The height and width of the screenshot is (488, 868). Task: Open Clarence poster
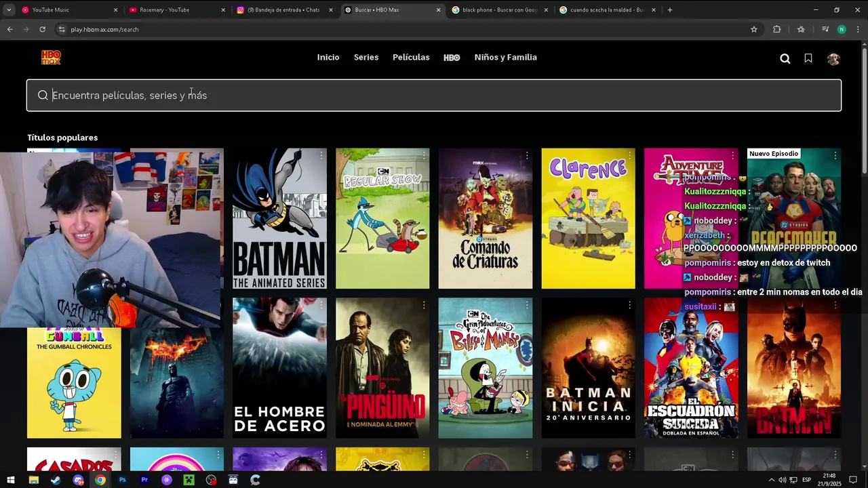coord(589,218)
